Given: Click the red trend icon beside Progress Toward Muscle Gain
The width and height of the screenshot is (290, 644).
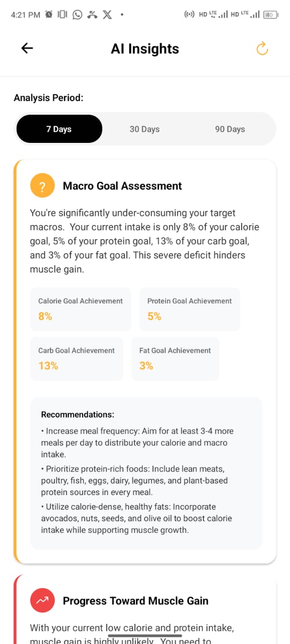Looking at the screenshot, I should [42, 600].
